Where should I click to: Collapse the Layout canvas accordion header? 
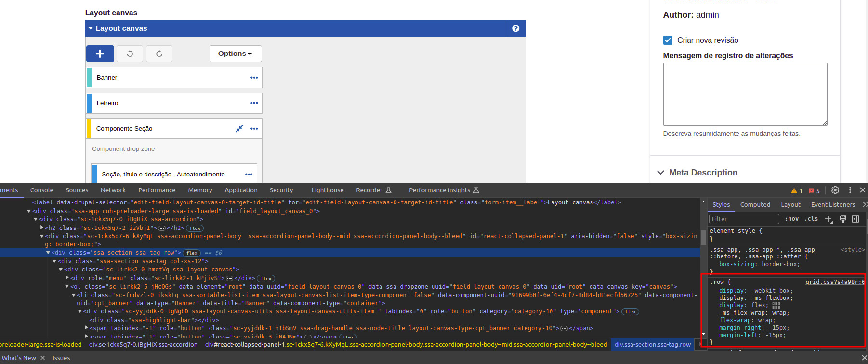pyautogui.click(x=121, y=28)
